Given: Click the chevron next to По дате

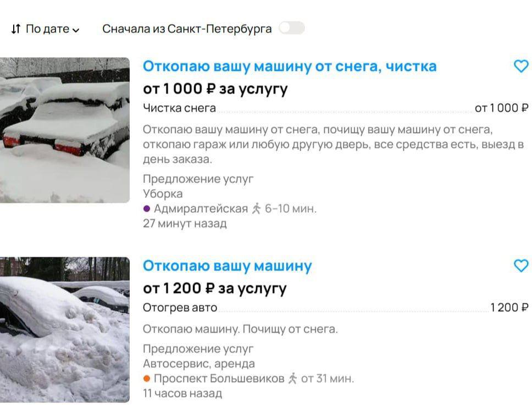Looking at the screenshot, I should tap(76, 30).
